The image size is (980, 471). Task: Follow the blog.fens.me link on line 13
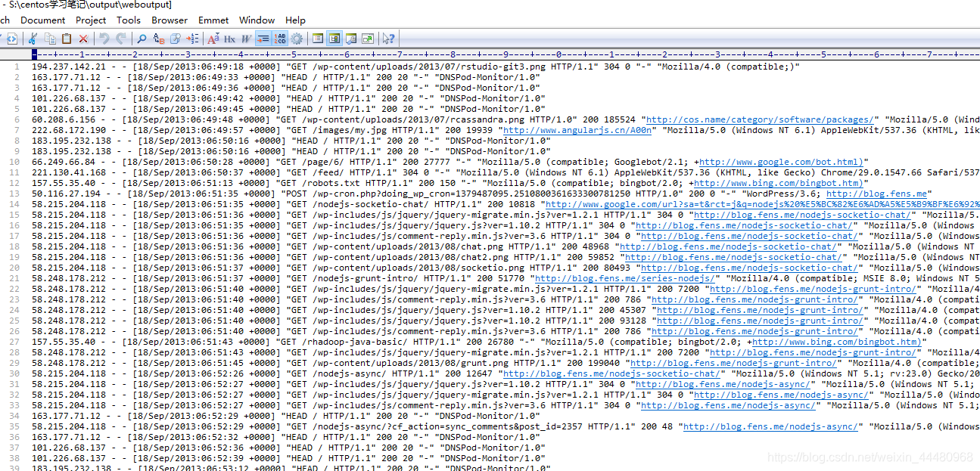[x=876, y=194]
